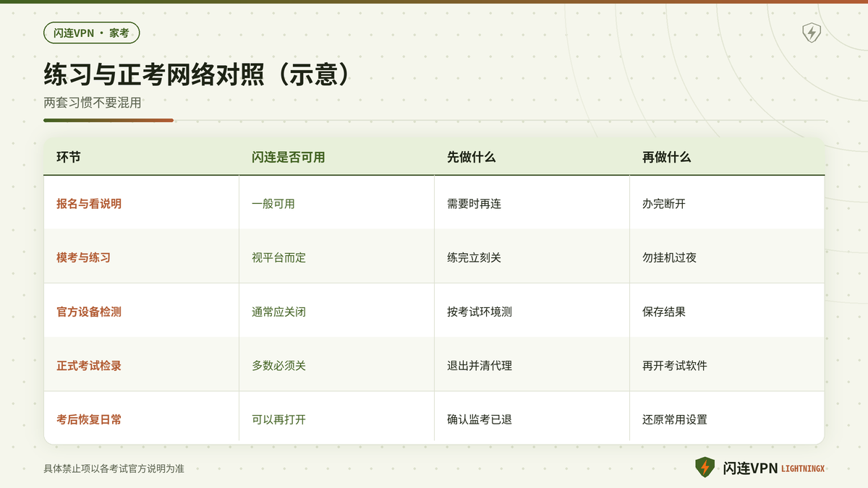Image resolution: width=868 pixels, height=488 pixels.
Task: Click the 确认监考已退 cell
Action: point(480,419)
